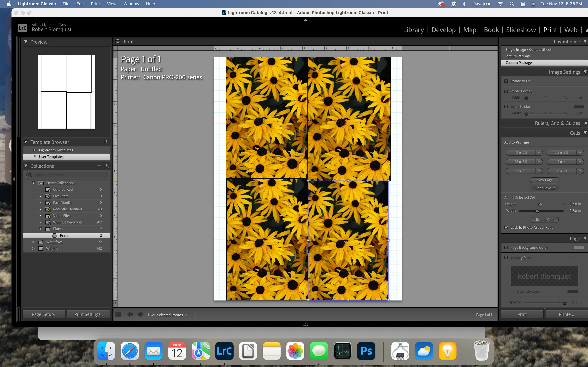Open the View menu
Screen dimensions: 588x367
point(112,4)
